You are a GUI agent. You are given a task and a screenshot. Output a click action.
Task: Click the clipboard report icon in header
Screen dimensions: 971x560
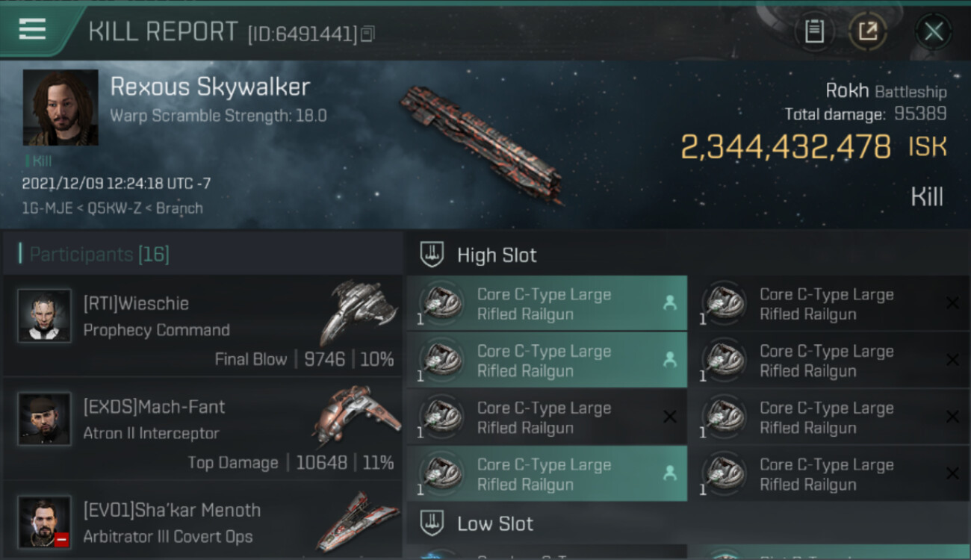(814, 31)
